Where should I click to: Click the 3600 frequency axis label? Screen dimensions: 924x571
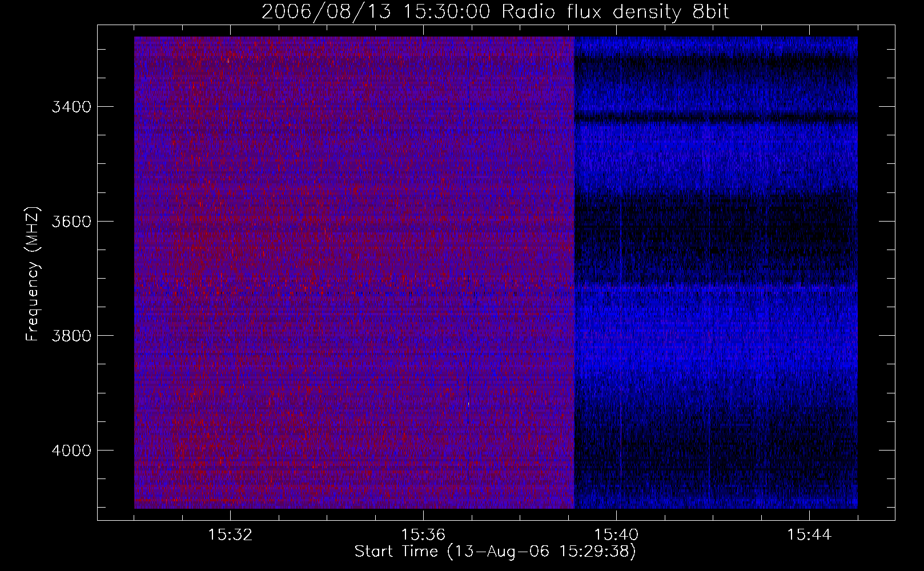(71, 221)
